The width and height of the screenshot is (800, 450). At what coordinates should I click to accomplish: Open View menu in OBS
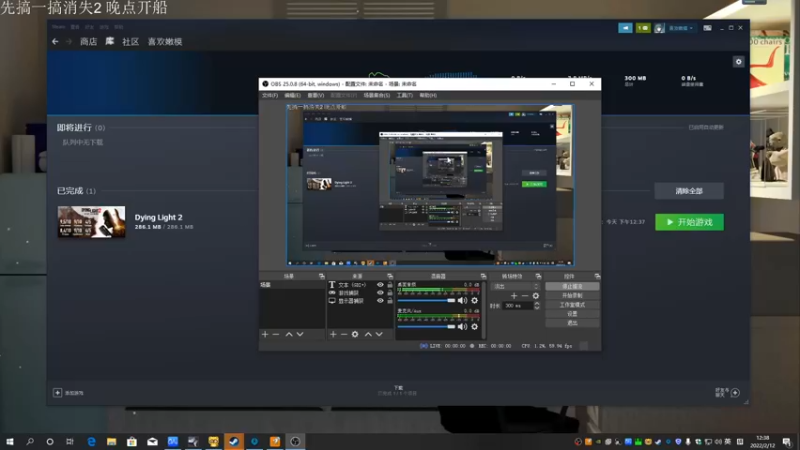click(316, 95)
